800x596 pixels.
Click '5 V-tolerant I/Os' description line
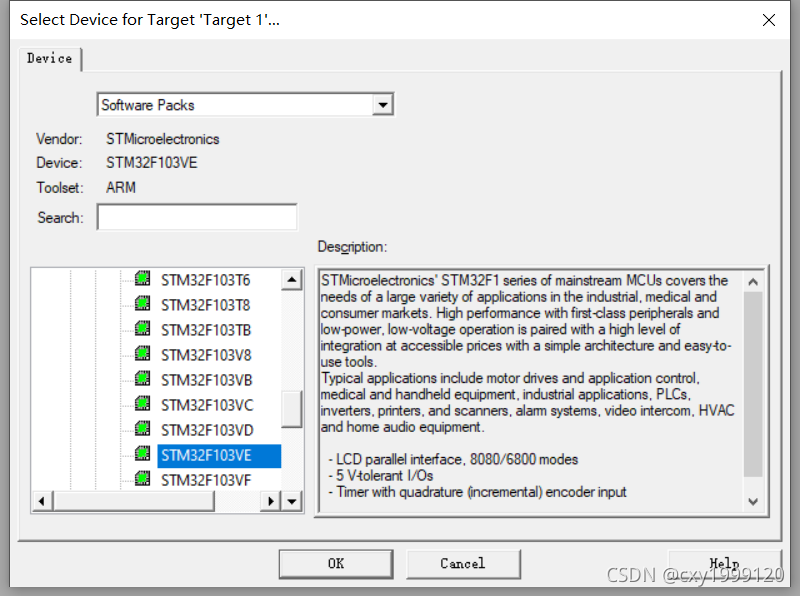(381, 476)
